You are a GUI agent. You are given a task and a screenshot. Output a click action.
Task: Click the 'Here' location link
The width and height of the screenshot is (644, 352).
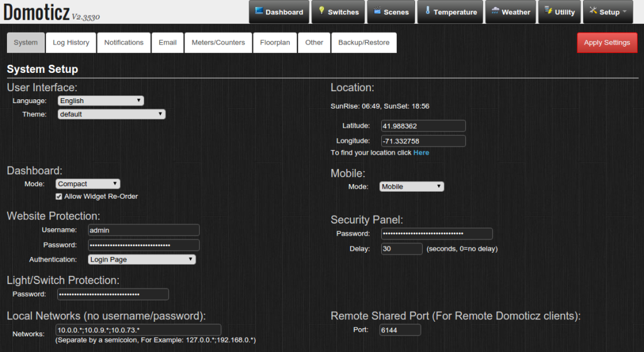(421, 153)
